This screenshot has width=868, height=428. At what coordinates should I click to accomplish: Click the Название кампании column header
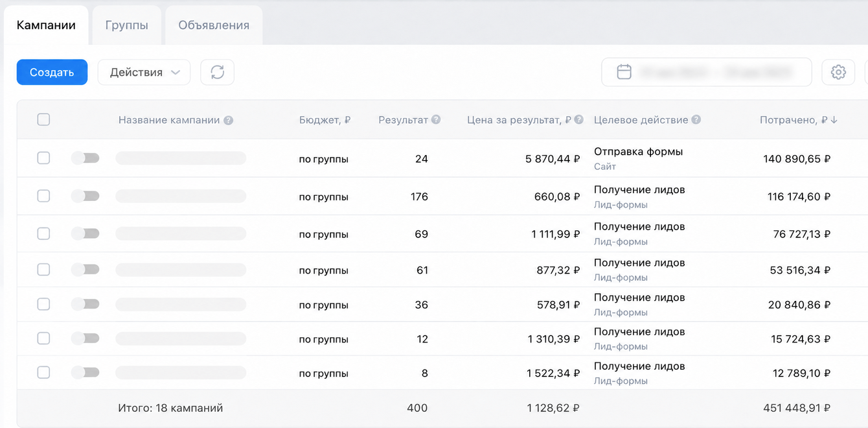pos(169,120)
